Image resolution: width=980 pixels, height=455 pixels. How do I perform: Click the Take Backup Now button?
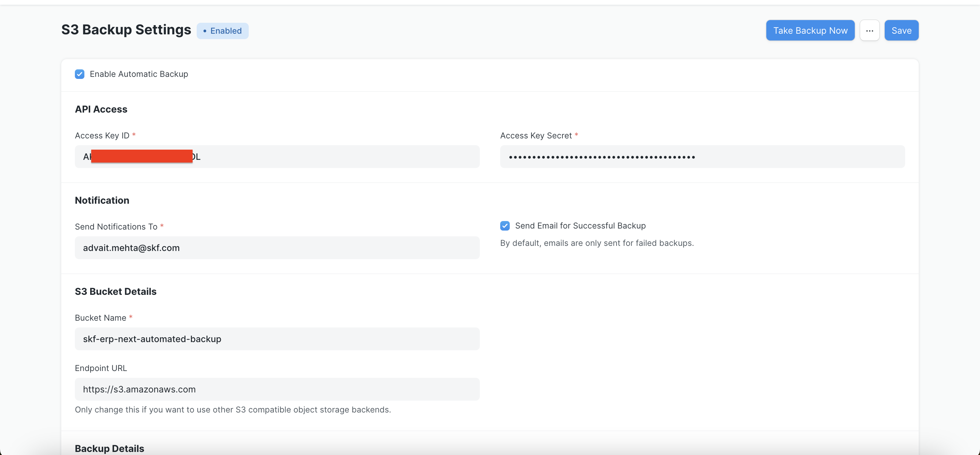[x=810, y=30]
